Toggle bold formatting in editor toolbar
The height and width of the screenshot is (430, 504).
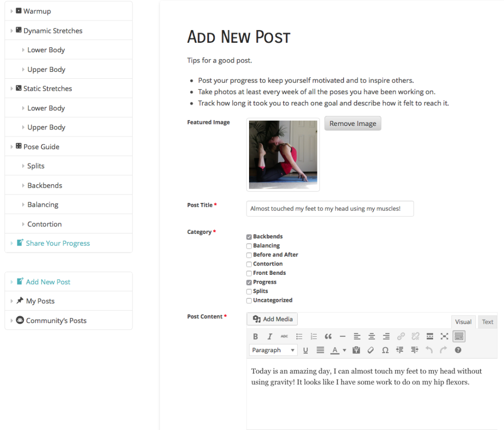tap(255, 336)
